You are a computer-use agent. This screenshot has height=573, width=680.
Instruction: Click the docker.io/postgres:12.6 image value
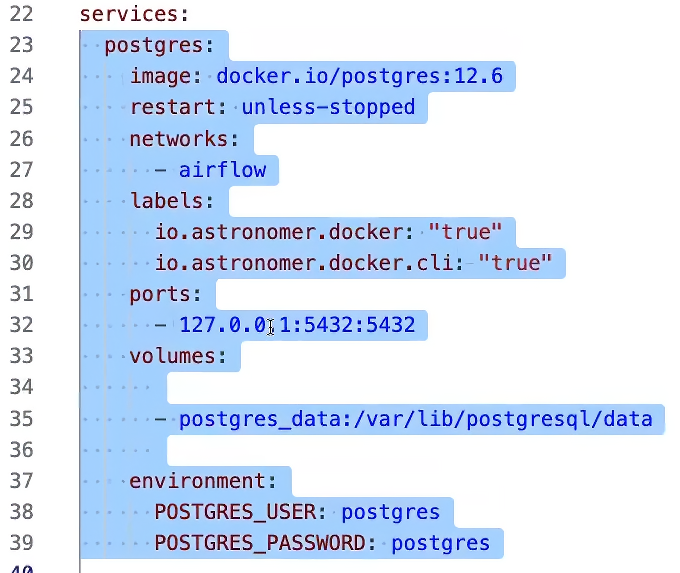pos(360,76)
